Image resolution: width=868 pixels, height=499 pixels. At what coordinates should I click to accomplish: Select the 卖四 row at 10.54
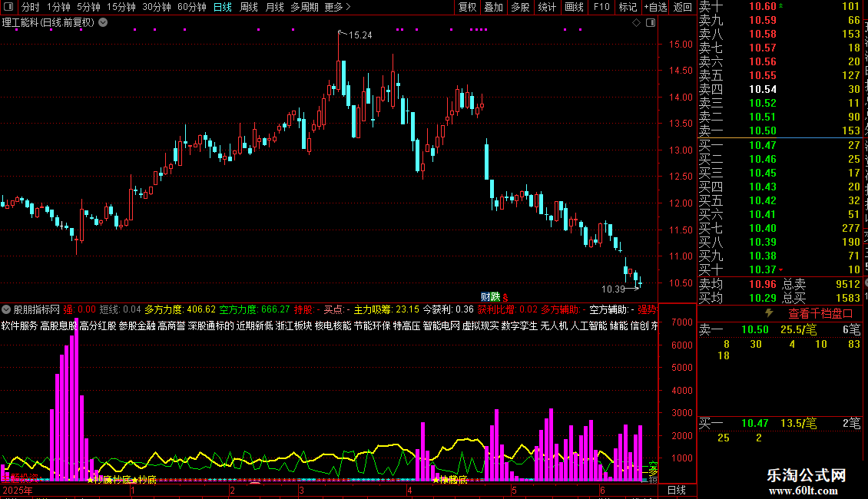coord(780,89)
